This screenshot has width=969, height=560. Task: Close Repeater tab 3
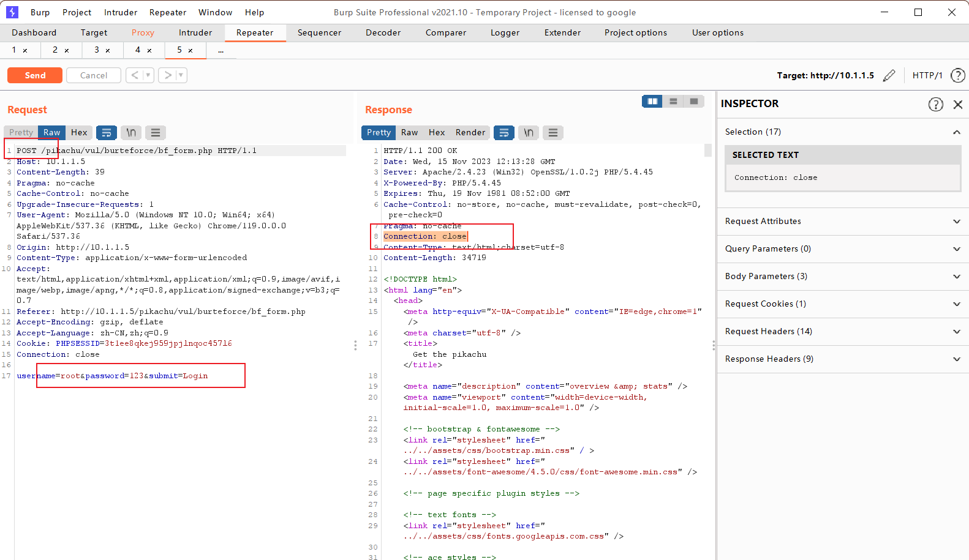point(108,50)
